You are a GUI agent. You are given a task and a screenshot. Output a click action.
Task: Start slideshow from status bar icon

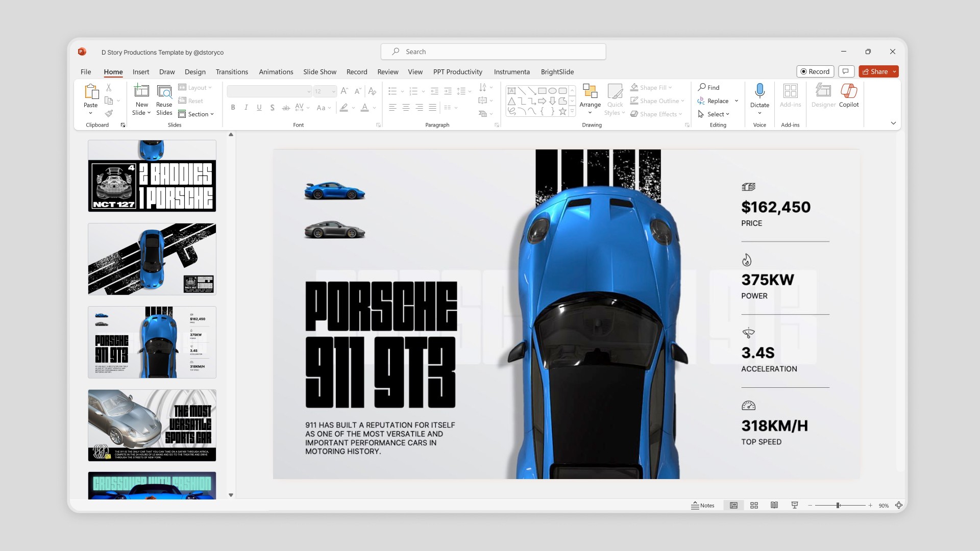click(x=795, y=505)
